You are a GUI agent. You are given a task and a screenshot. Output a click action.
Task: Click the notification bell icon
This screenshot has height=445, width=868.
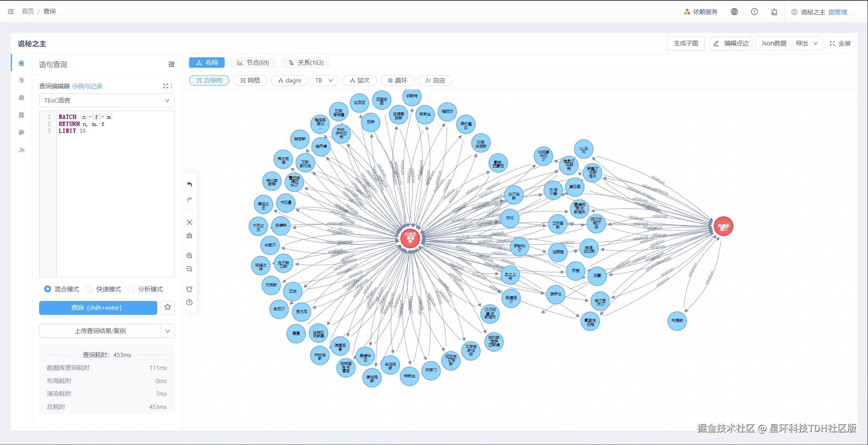774,12
